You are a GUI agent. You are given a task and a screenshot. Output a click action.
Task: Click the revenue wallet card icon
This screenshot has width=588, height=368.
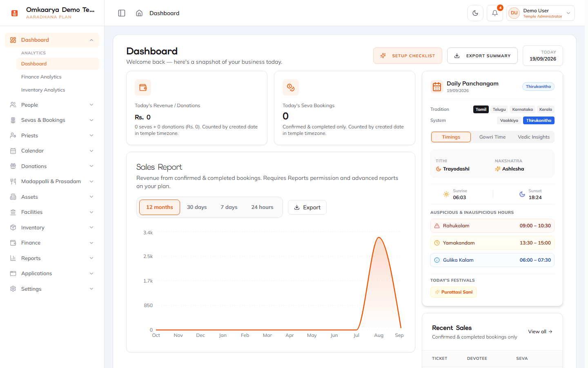[143, 88]
